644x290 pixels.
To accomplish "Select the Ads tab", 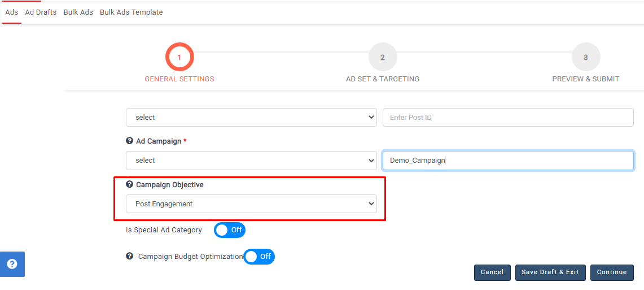I will pyautogui.click(x=11, y=12).
